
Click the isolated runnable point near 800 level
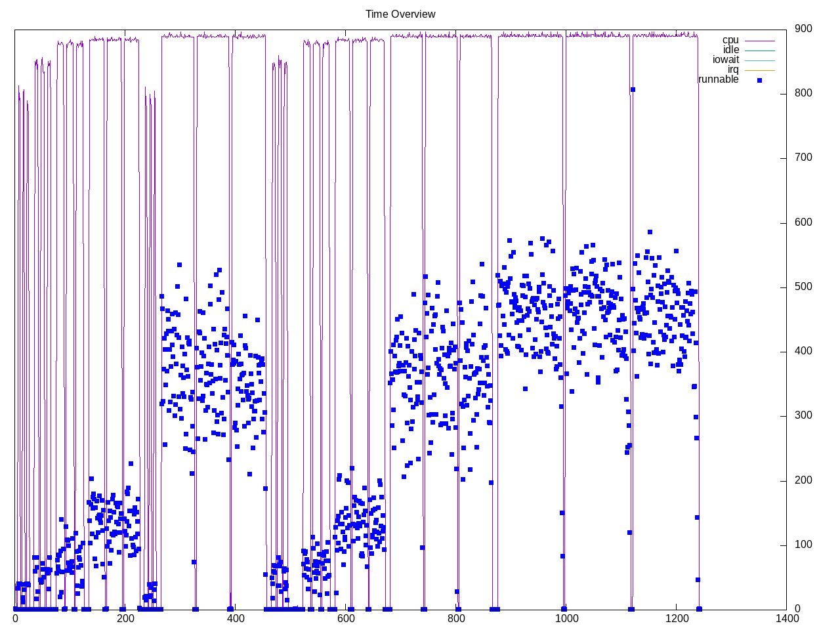(x=633, y=90)
